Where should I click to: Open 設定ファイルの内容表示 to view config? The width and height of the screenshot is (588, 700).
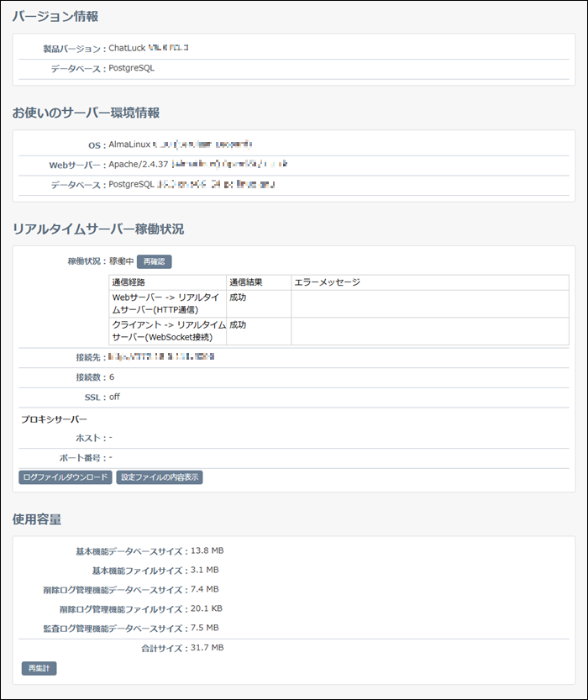tap(160, 477)
